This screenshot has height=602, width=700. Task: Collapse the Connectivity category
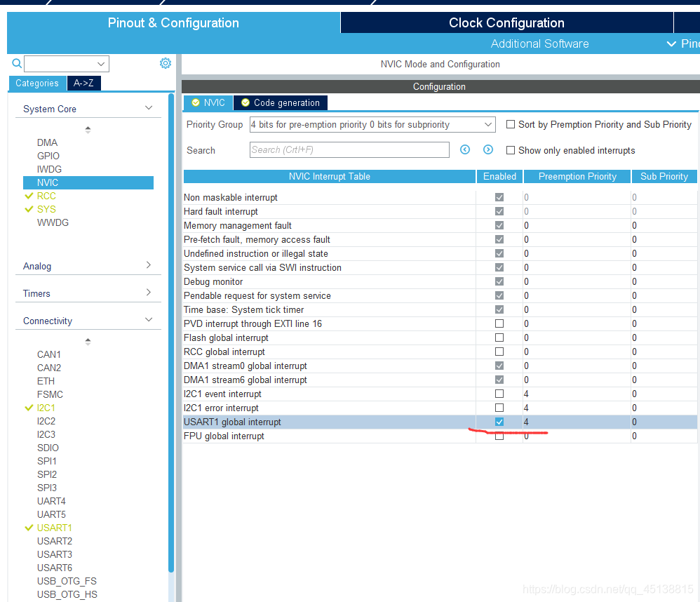click(x=149, y=320)
